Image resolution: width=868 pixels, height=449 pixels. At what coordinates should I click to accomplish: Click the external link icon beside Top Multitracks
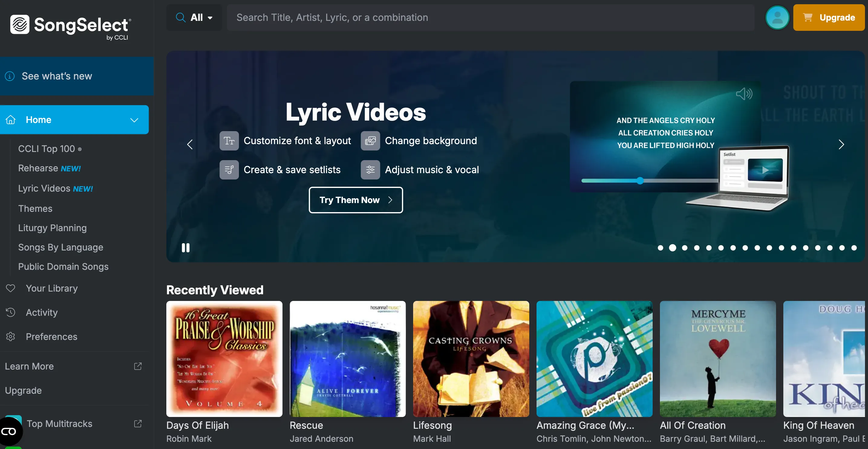(138, 423)
